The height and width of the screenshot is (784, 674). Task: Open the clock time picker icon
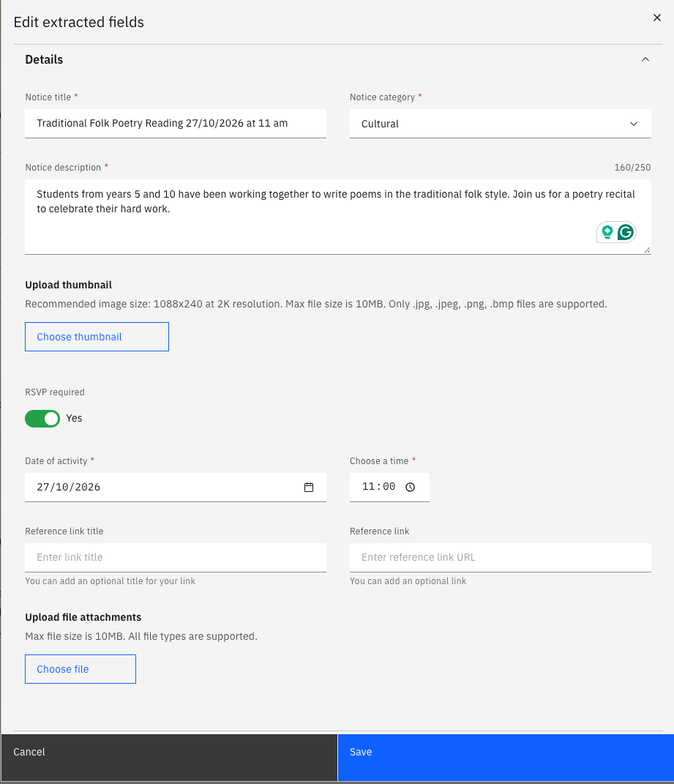point(410,487)
